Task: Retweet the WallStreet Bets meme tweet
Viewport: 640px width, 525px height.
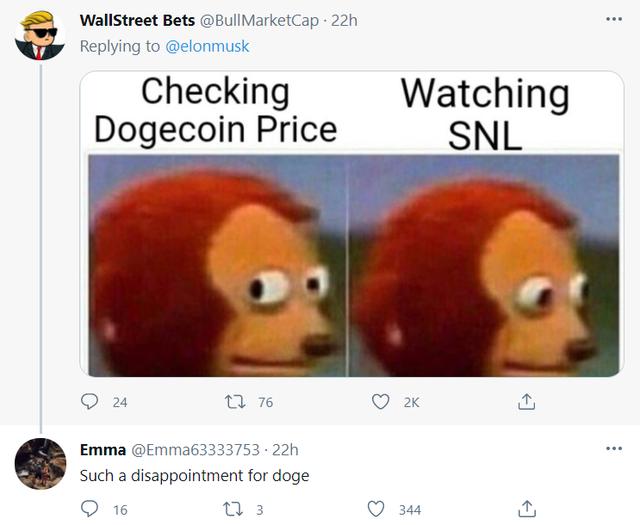Action: pos(236,402)
